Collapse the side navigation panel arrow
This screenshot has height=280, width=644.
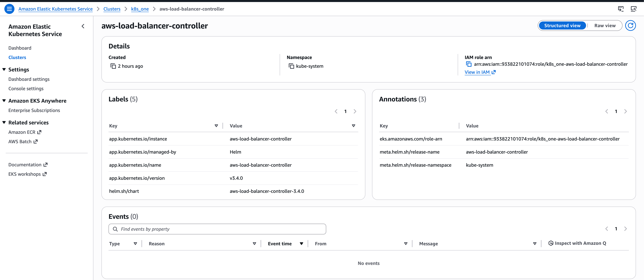tap(83, 26)
